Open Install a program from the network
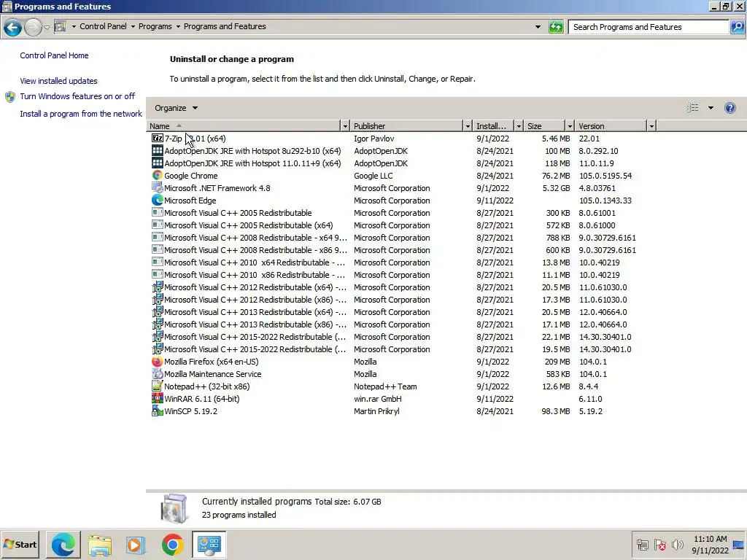Screen dimensions: 747x560 click(x=81, y=114)
